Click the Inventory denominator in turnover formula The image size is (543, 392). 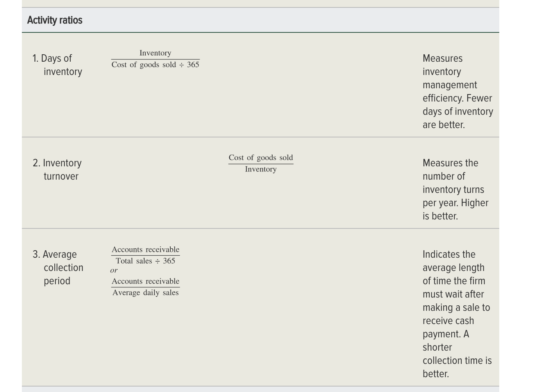tap(261, 169)
